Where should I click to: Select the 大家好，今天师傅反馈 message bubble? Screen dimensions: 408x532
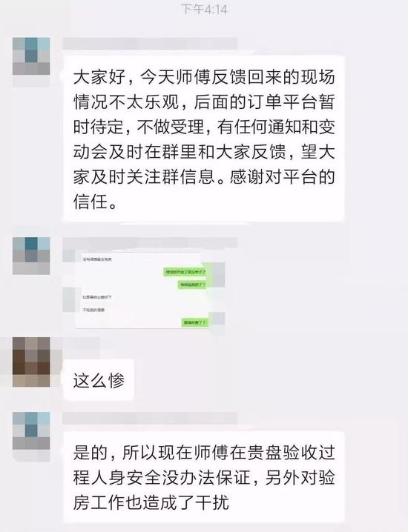[x=204, y=139]
